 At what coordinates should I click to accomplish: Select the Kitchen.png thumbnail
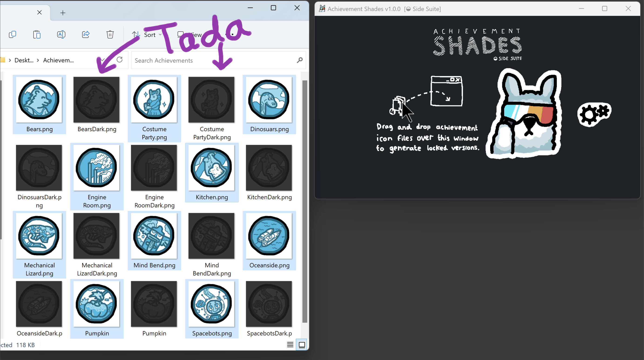coord(211,167)
